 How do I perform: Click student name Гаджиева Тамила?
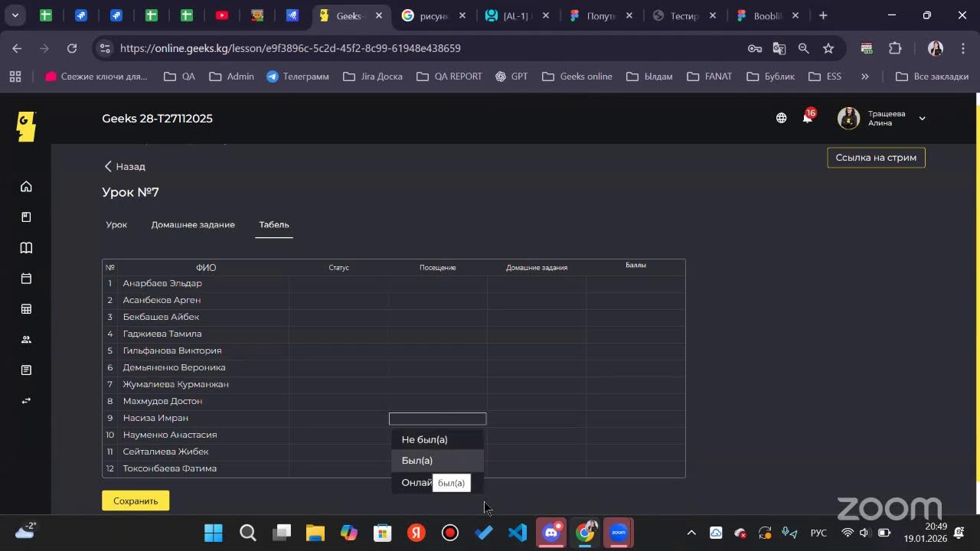[x=162, y=334]
